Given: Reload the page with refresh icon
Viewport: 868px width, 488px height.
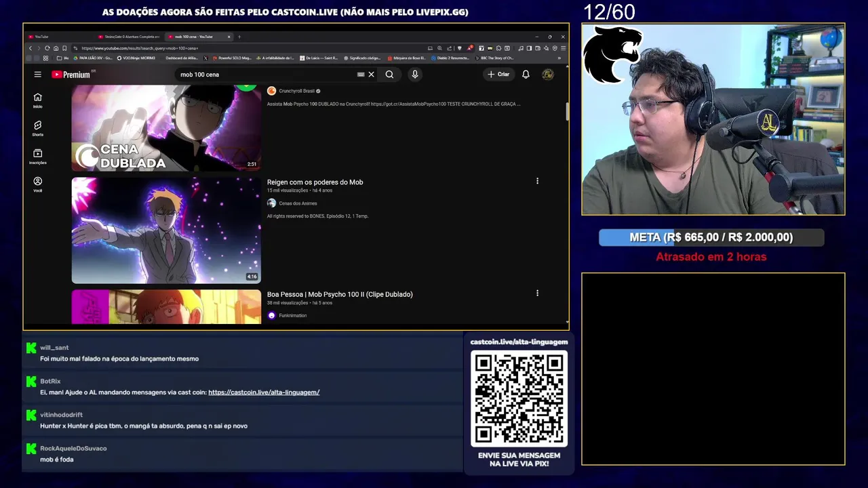Looking at the screenshot, I should 47,48.
